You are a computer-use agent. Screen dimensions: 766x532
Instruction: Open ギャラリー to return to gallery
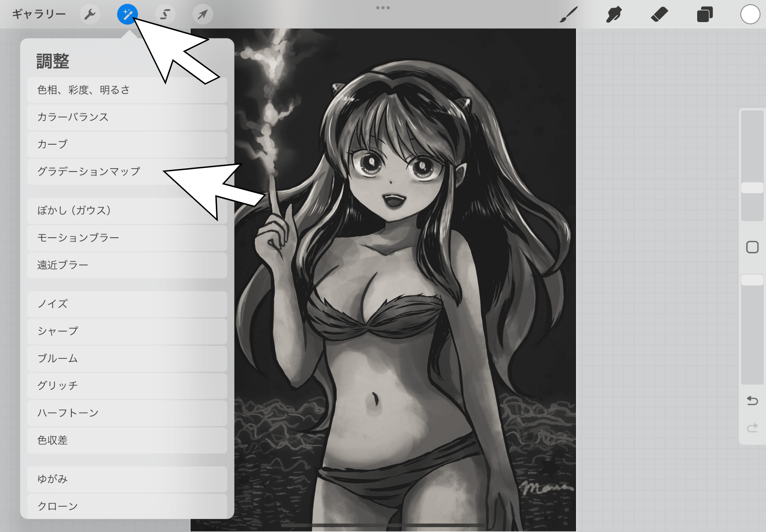pos(39,14)
